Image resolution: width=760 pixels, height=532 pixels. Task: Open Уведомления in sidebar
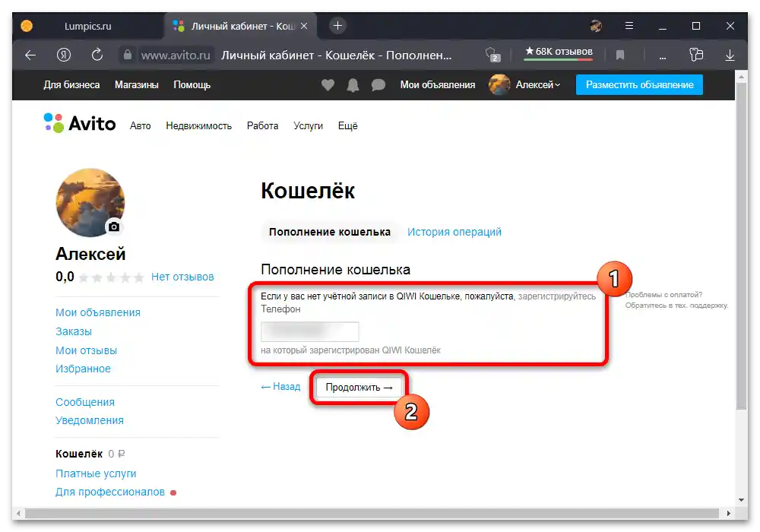pos(90,420)
